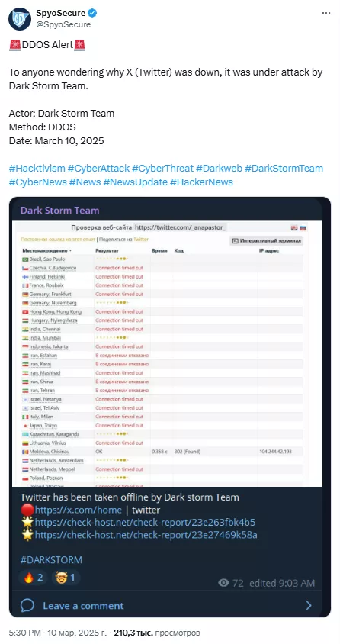The height and width of the screenshot is (644, 343).
Task: Open the https://x.com/home link
Action: tap(79, 510)
